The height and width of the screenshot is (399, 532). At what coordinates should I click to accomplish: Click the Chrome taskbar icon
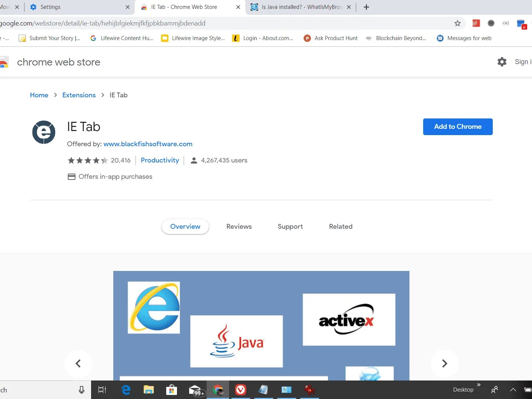[x=218, y=390]
